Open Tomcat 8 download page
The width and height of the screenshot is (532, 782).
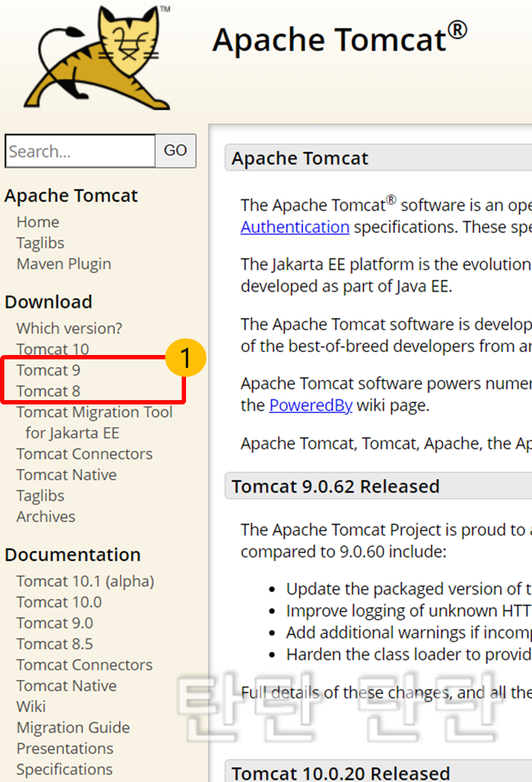pyautogui.click(x=48, y=391)
